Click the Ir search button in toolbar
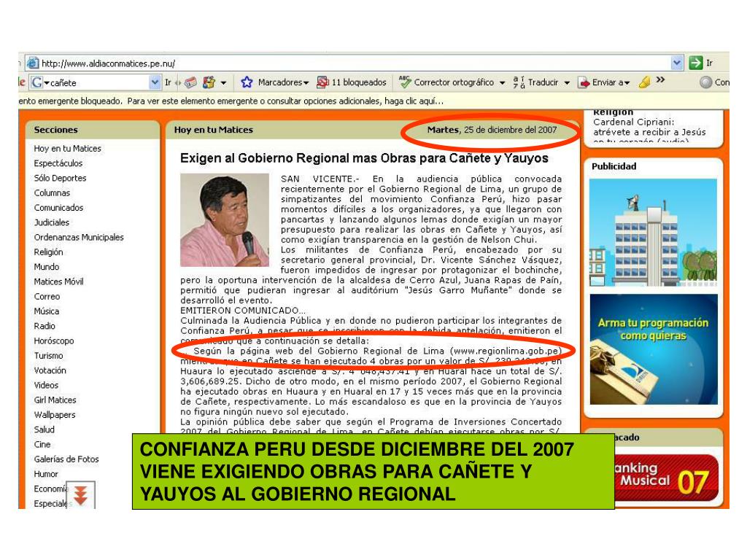The image size is (747, 560). tap(168, 82)
